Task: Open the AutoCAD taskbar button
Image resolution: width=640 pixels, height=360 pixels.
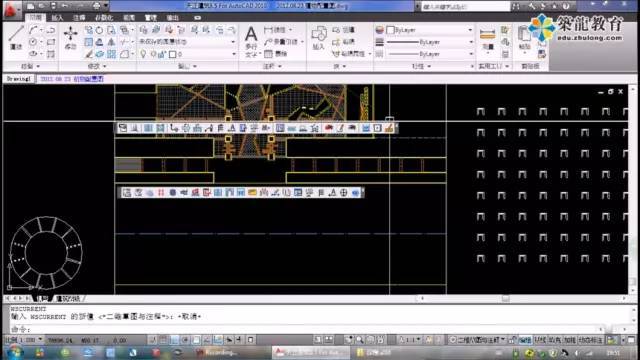Action: (x=311, y=352)
